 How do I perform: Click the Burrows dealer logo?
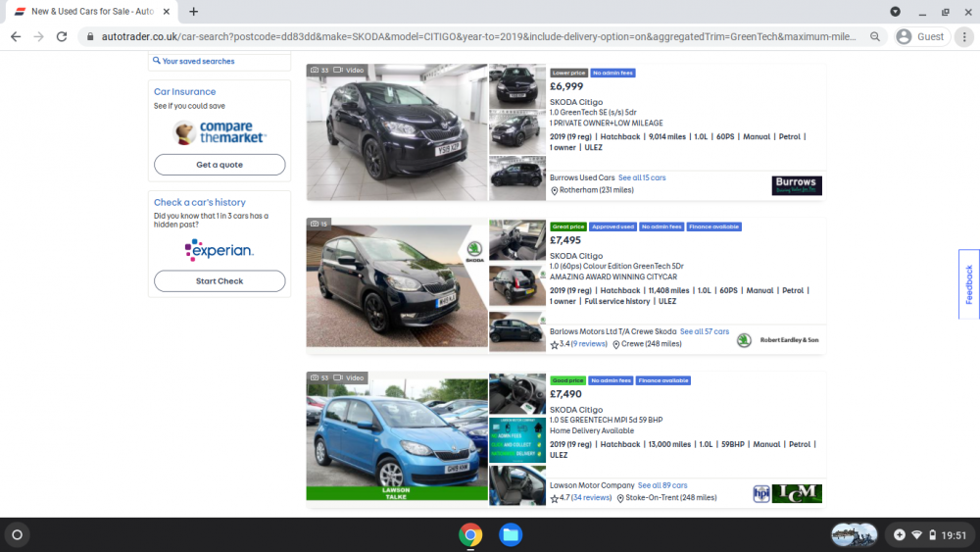click(x=797, y=185)
